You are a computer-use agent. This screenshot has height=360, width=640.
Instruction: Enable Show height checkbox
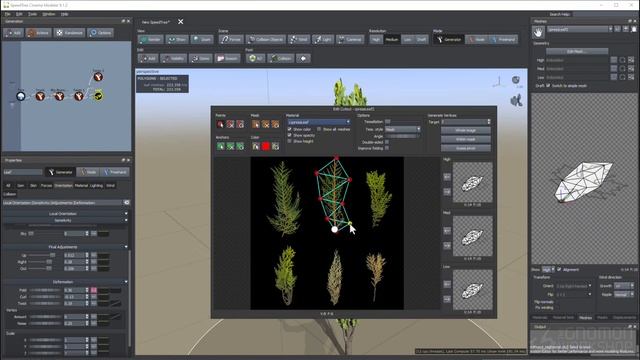[289, 141]
